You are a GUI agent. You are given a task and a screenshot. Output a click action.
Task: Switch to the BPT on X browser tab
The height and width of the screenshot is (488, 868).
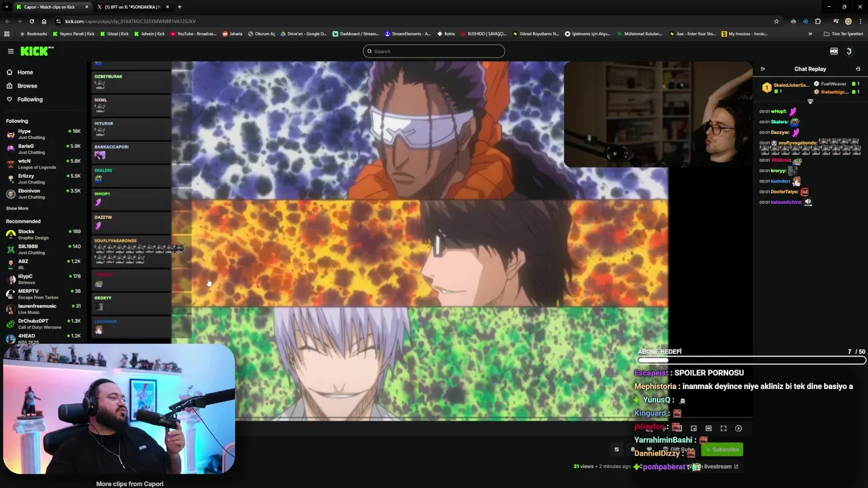[132, 7]
